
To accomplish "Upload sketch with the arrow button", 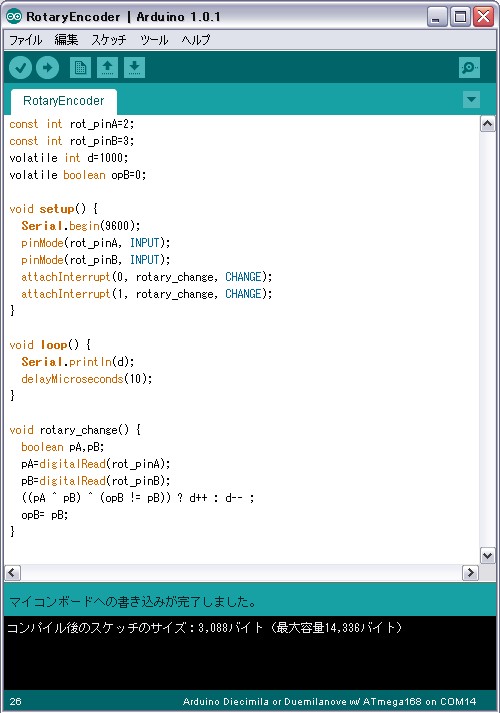I will (47, 68).
